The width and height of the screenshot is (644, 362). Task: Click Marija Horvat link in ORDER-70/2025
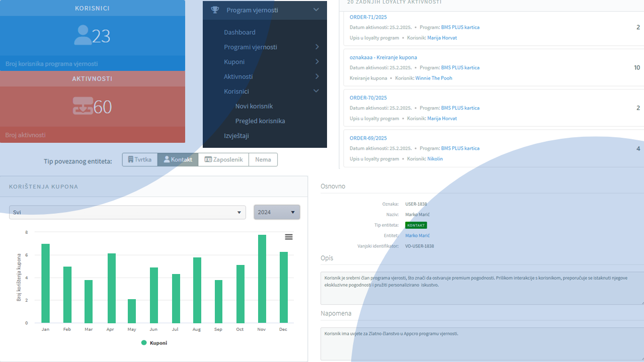(x=442, y=119)
